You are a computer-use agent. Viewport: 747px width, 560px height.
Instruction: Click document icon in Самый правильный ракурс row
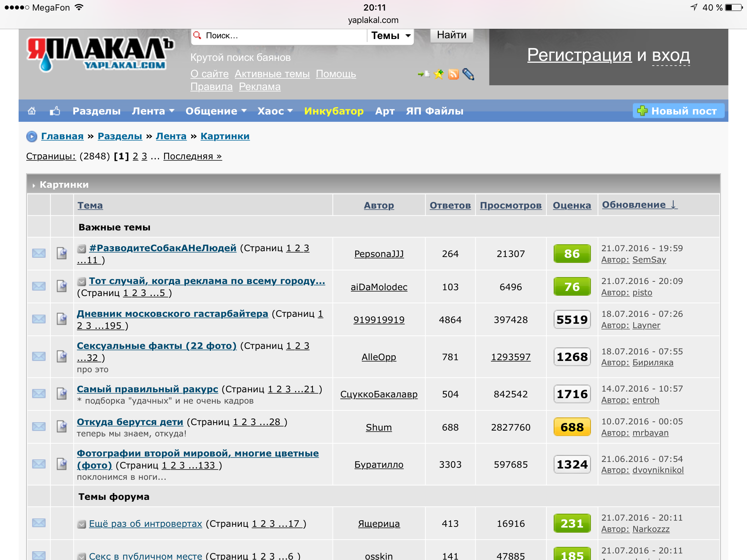pos(62,393)
